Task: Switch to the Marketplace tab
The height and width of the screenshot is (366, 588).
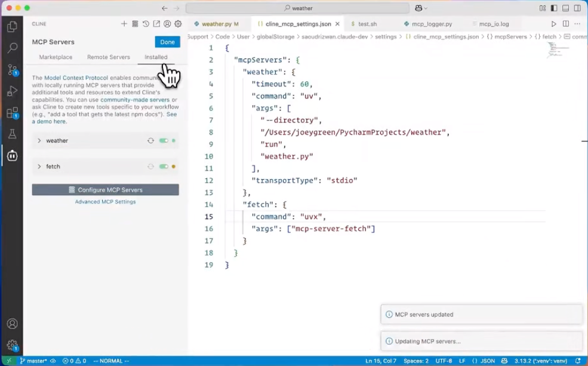Action: [x=56, y=57]
